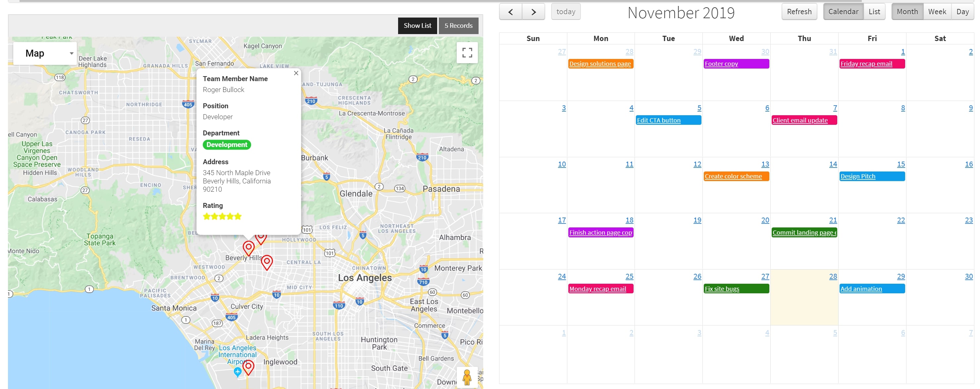This screenshot has width=980, height=389.
Task: Select the map marker near Monterey Park
Action: tap(267, 262)
